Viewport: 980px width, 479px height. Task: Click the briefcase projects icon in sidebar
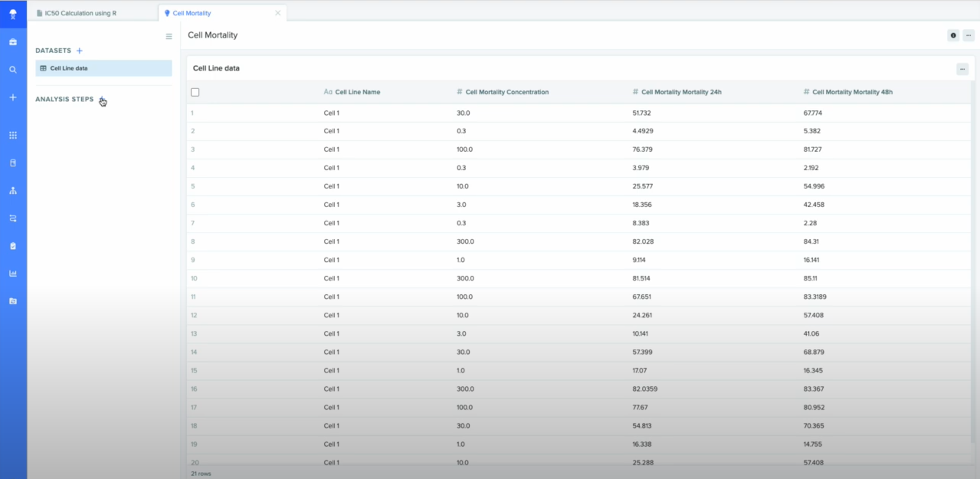pyautogui.click(x=13, y=42)
